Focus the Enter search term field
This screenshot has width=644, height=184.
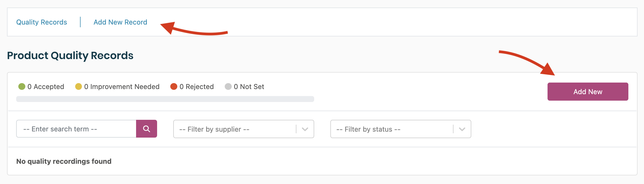[x=76, y=129]
